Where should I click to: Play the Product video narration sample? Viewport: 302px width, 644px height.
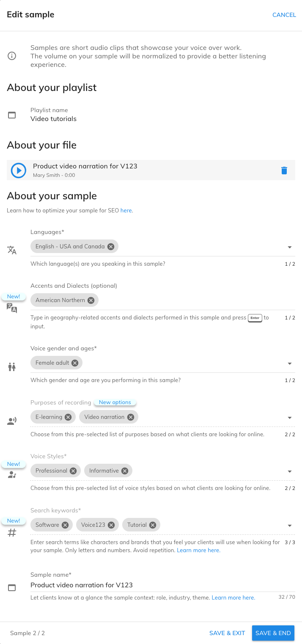tap(18, 171)
